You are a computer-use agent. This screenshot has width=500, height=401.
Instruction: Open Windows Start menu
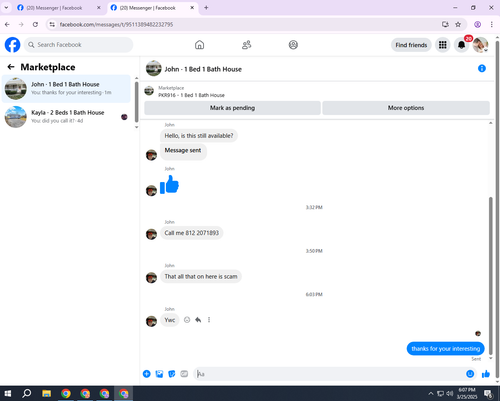(7, 394)
